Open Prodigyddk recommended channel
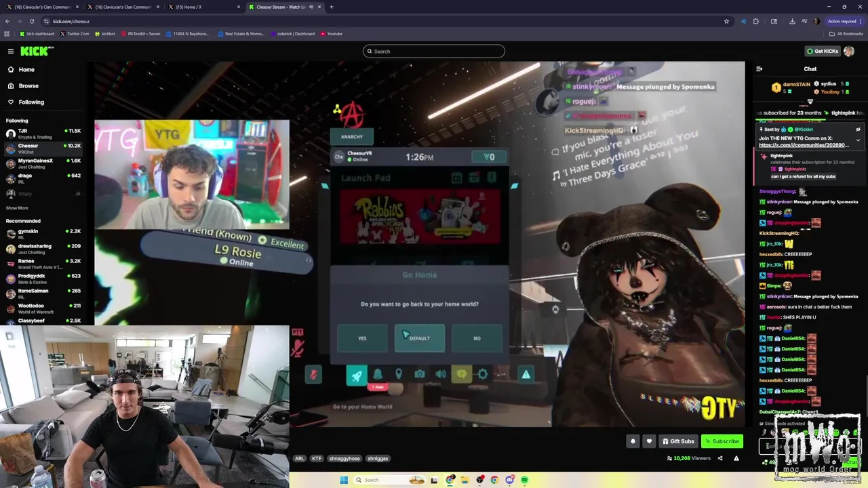 [x=43, y=279]
